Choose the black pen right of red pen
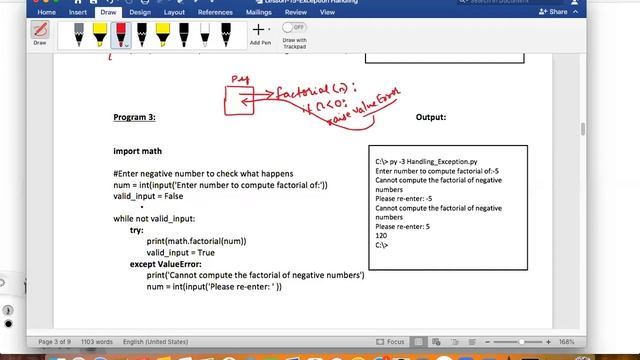 [142, 34]
